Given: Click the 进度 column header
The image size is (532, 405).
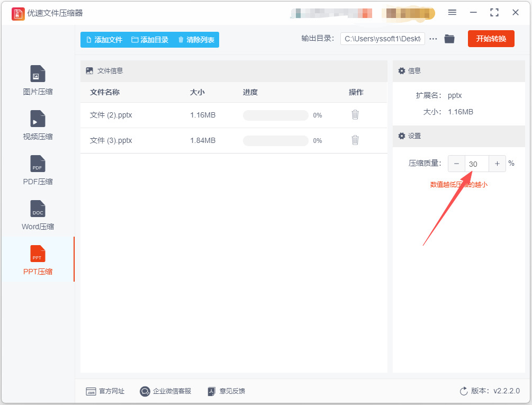Looking at the screenshot, I should (x=250, y=92).
